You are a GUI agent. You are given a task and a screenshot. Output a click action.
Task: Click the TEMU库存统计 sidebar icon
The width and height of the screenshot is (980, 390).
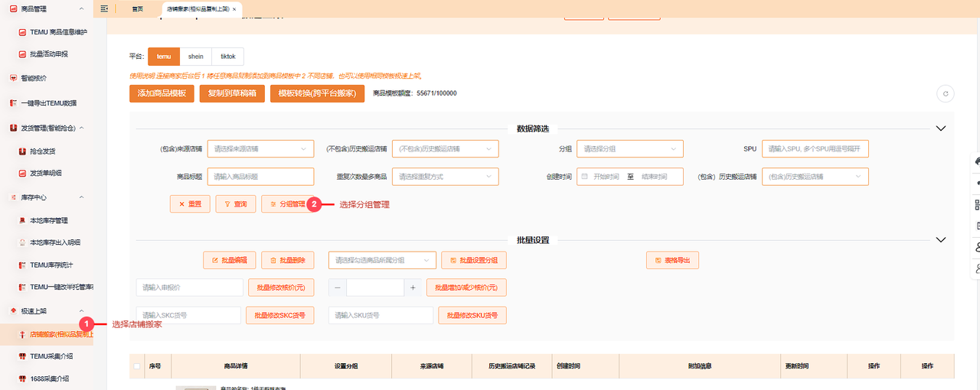click(23, 265)
